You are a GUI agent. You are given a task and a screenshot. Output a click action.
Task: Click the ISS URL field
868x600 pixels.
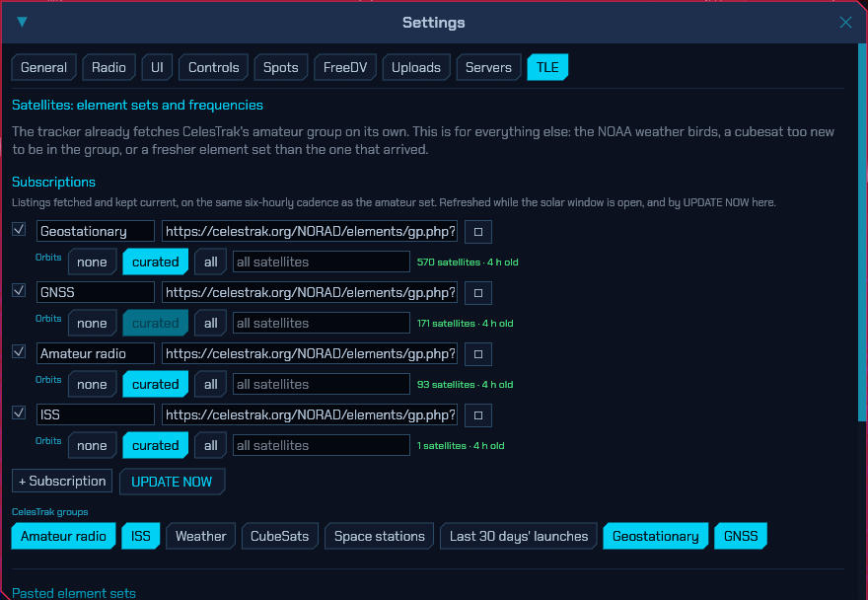(x=310, y=414)
